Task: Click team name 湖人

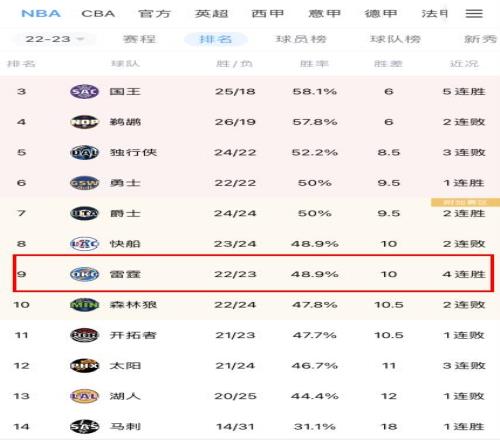Action: tap(125, 396)
